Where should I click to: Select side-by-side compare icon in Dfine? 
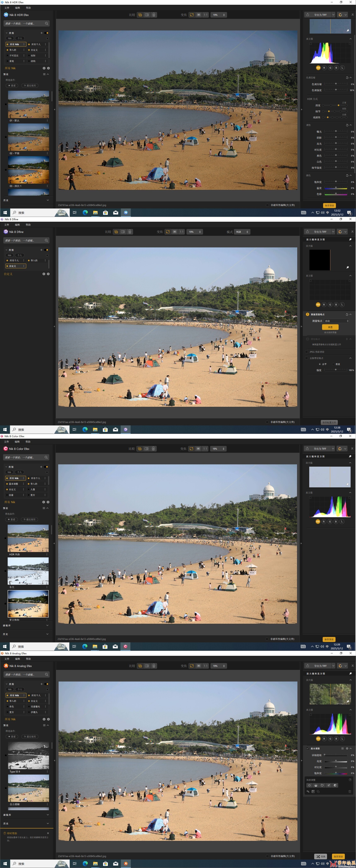point(123,232)
